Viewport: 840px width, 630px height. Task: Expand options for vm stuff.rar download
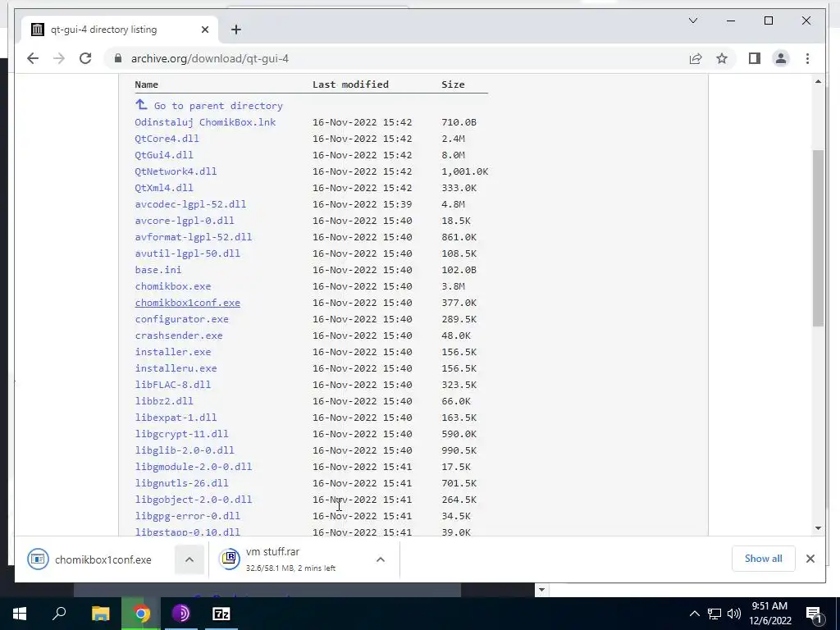[381, 559]
